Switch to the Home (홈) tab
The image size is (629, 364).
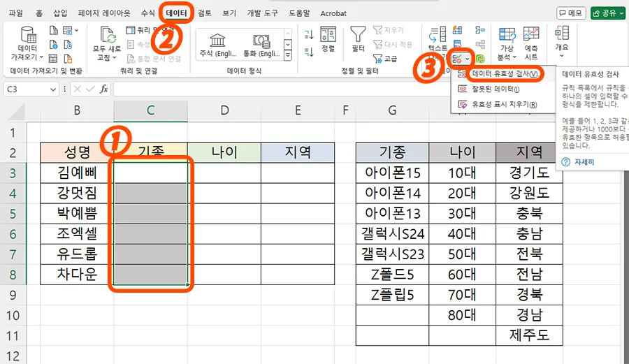(39, 13)
